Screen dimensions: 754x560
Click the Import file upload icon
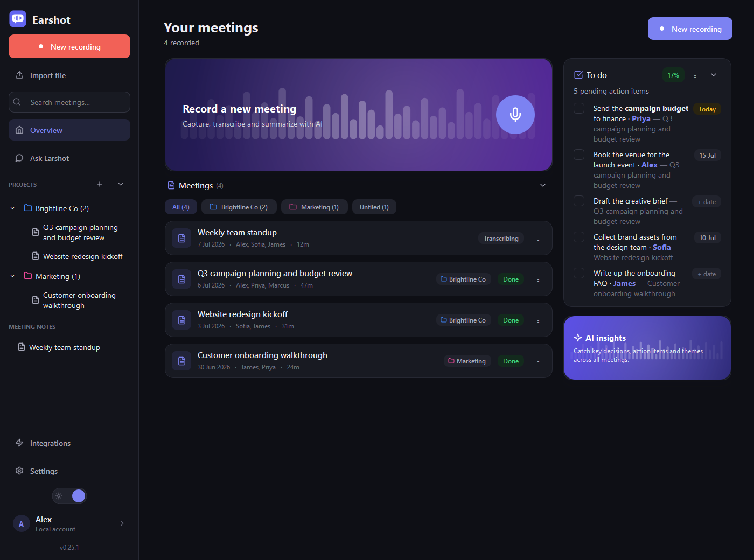pos(19,75)
